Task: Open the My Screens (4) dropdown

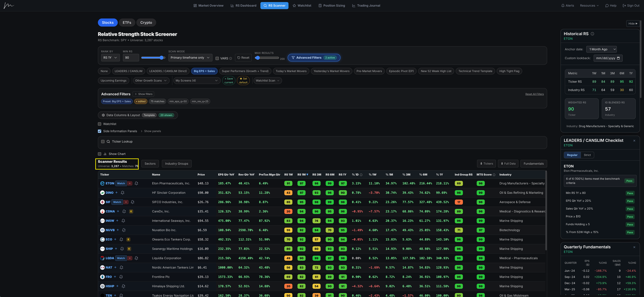Action: coord(197,81)
